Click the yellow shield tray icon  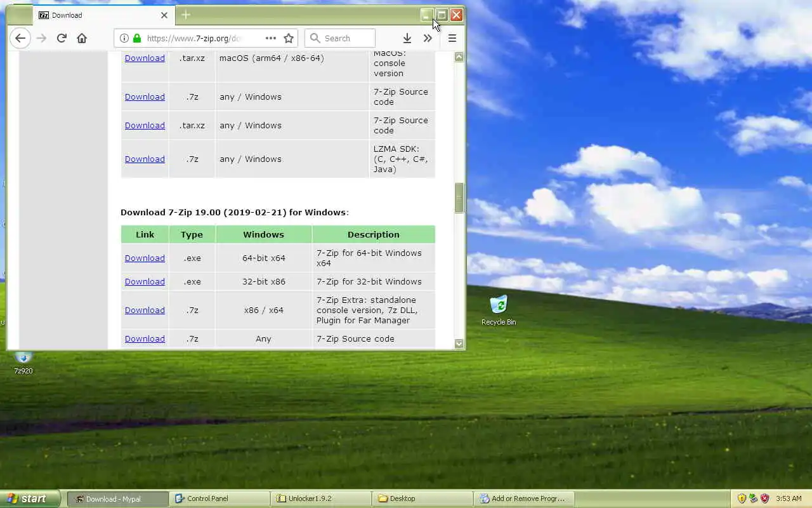point(742,498)
